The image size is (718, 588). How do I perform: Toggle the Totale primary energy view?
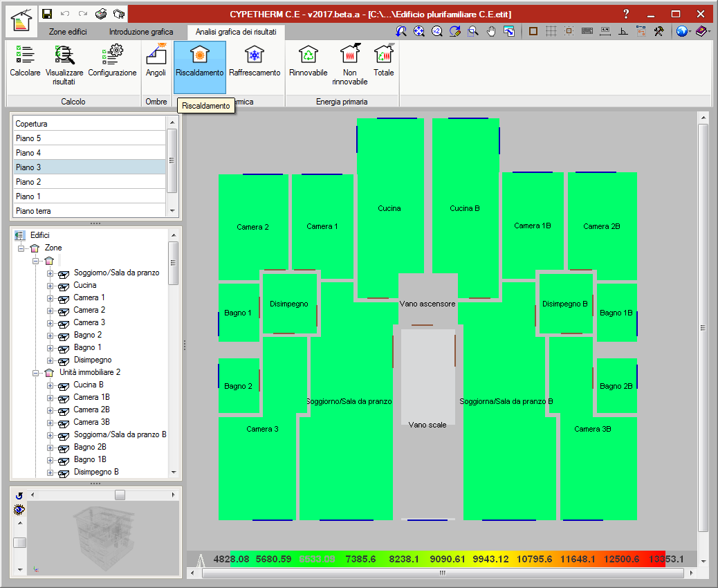(384, 66)
